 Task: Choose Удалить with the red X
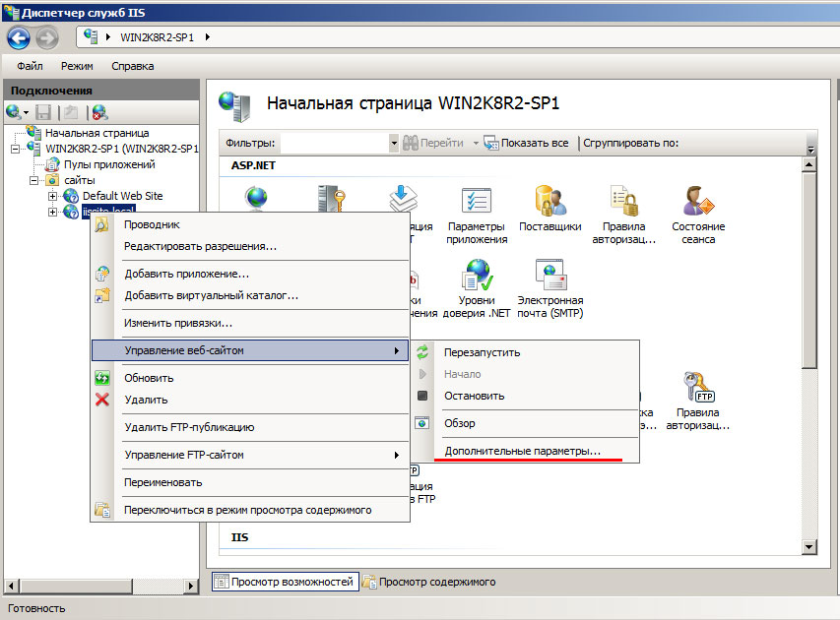coord(250,400)
